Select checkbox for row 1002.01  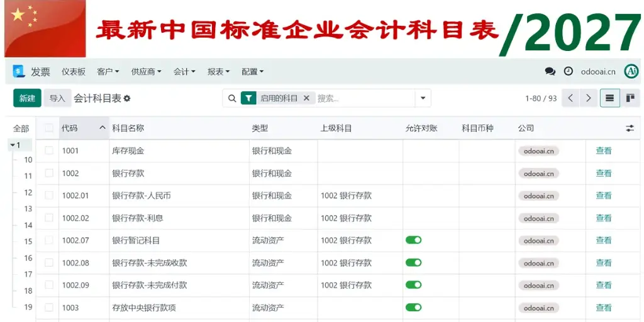coord(49,195)
